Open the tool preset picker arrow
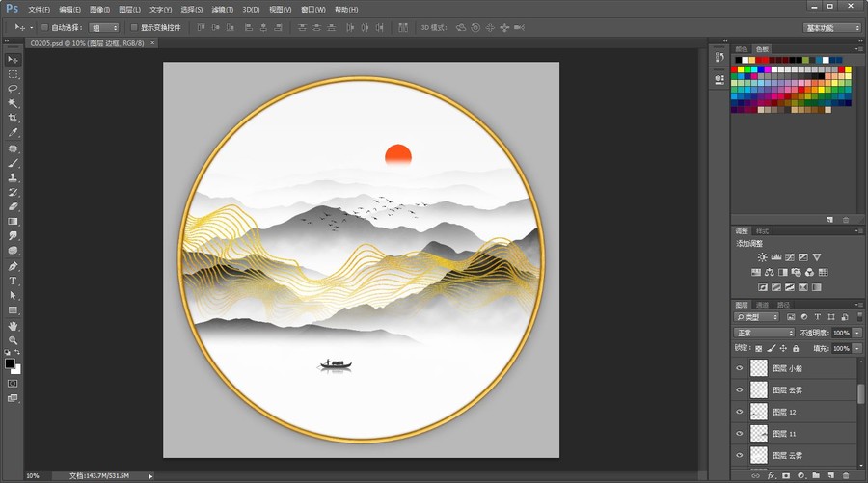868x483 pixels. click(x=31, y=27)
